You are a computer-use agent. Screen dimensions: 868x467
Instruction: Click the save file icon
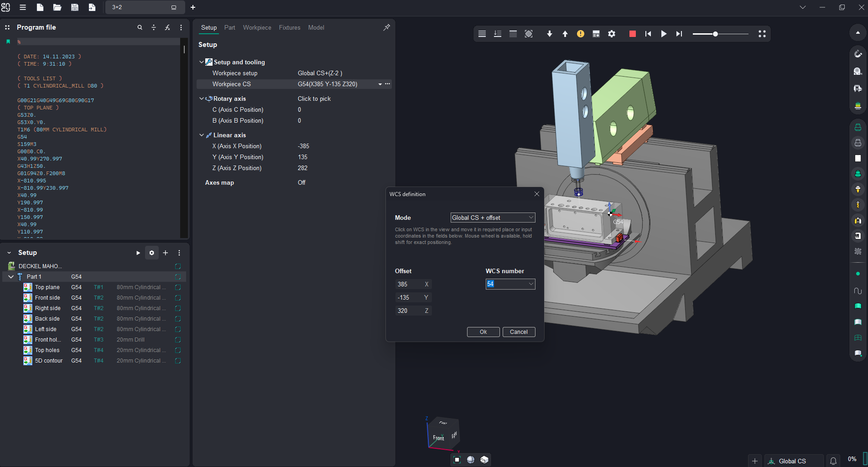75,7
